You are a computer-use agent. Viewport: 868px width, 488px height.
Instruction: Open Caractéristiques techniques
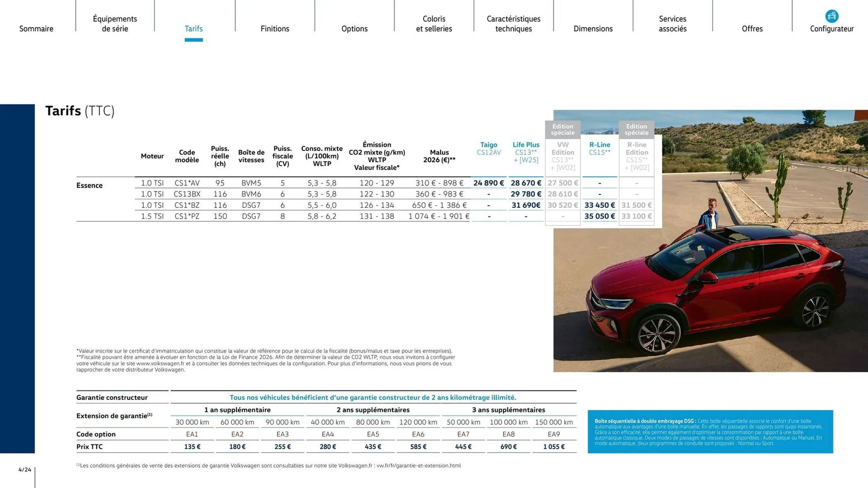pyautogui.click(x=514, y=23)
